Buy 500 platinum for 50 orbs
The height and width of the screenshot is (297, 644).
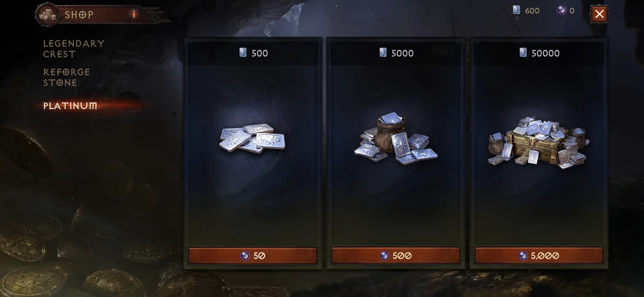tap(253, 256)
